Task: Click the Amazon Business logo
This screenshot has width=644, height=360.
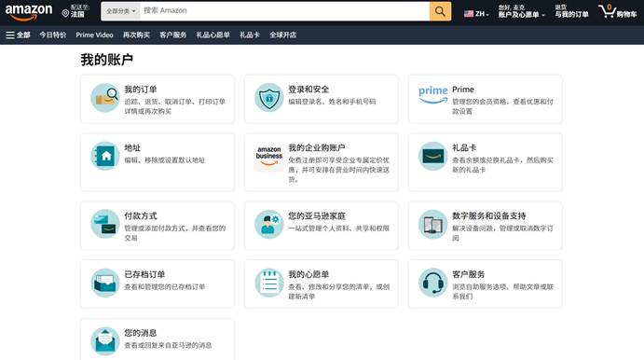Action: pyautogui.click(x=269, y=156)
